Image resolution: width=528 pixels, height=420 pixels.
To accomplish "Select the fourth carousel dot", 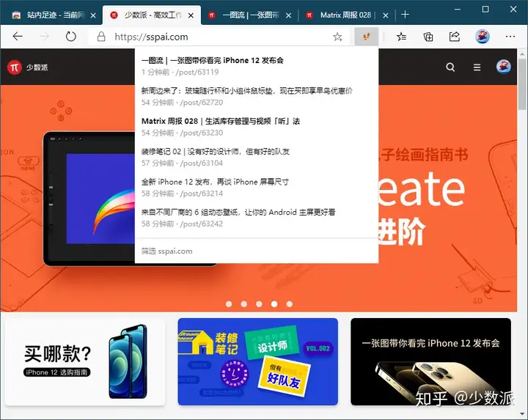I will click(x=274, y=304).
